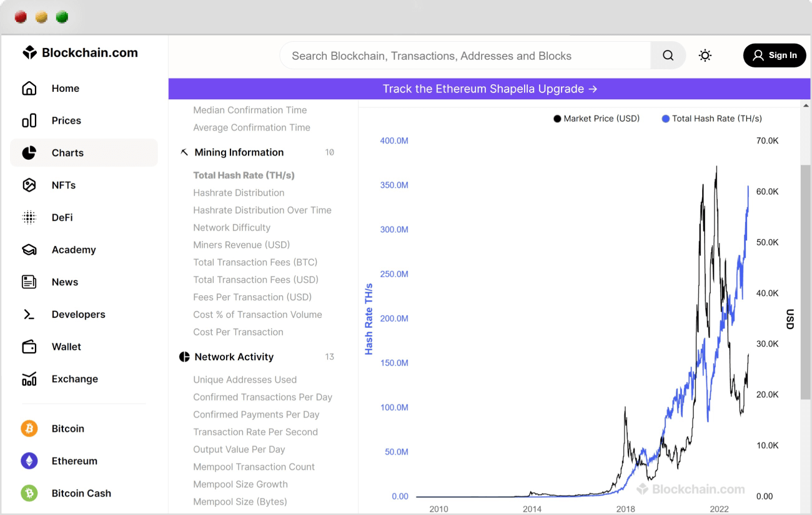Click the magnifying glass search button
The width and height of the screenshot is (812, 515).
[668, 56]
